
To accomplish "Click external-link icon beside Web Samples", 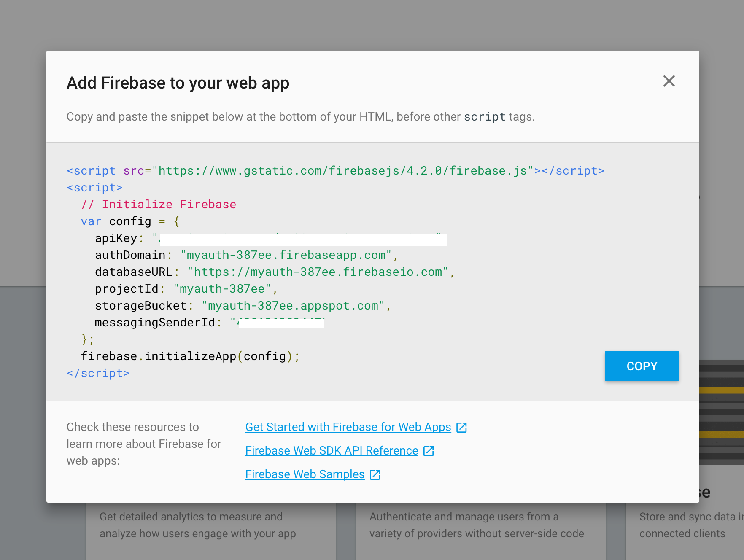I will (375, 475).
